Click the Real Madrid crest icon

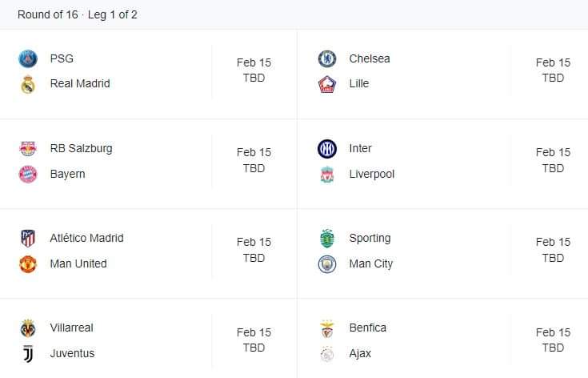[x=28, y=84]
